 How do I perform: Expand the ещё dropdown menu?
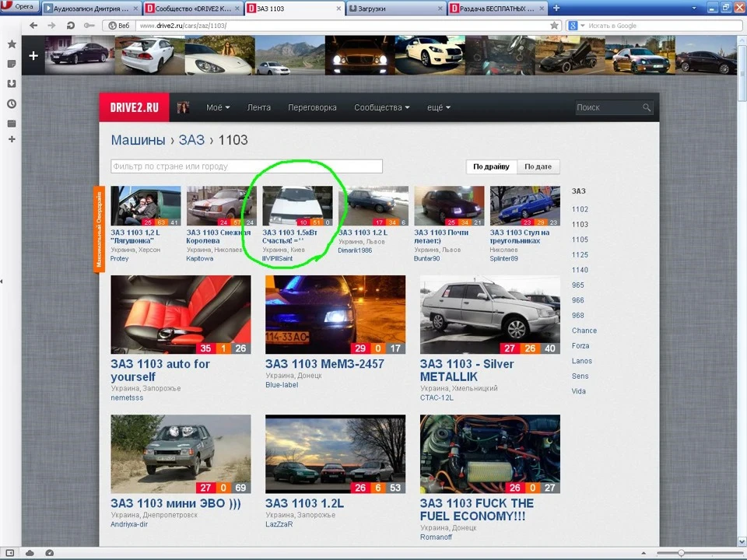[438, 107]
